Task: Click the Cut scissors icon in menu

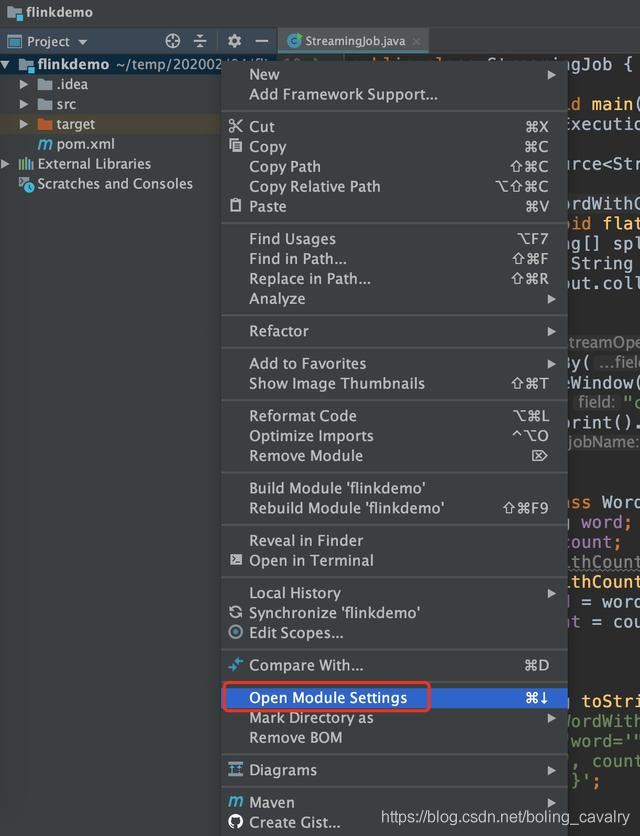Action: [x=236, y=126]
